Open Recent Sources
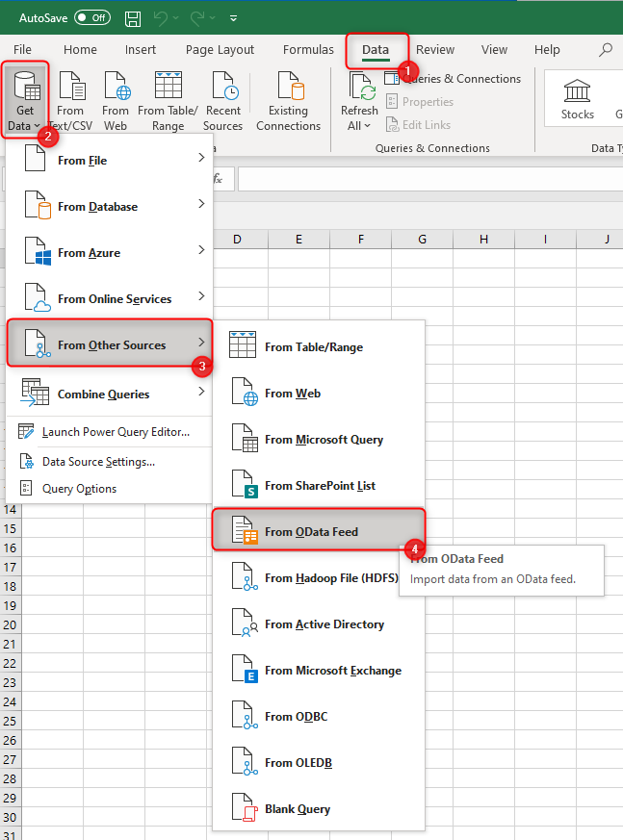 point(223,101)
